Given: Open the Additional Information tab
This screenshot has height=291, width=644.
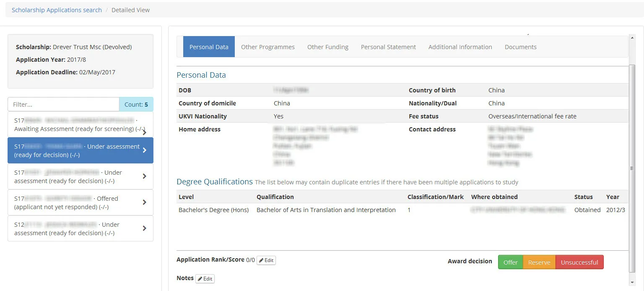Looking at the screenshot, I should [460, 47].
